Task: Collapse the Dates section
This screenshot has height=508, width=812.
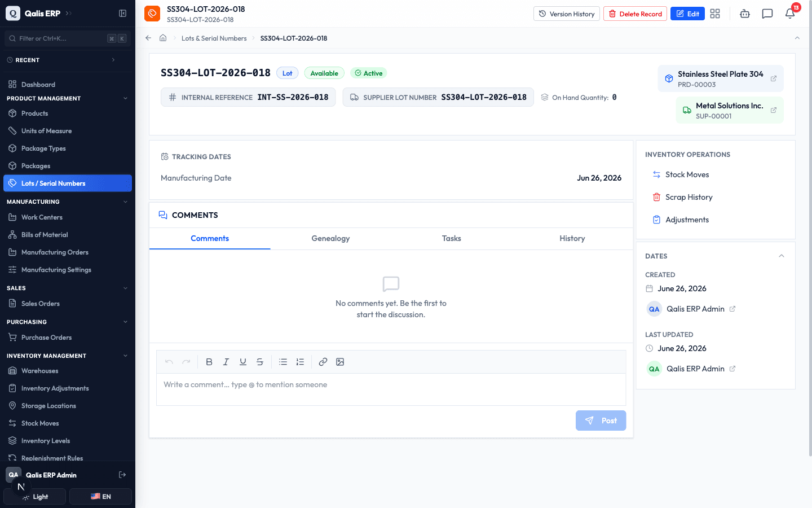Action: [x=782, y=256]
